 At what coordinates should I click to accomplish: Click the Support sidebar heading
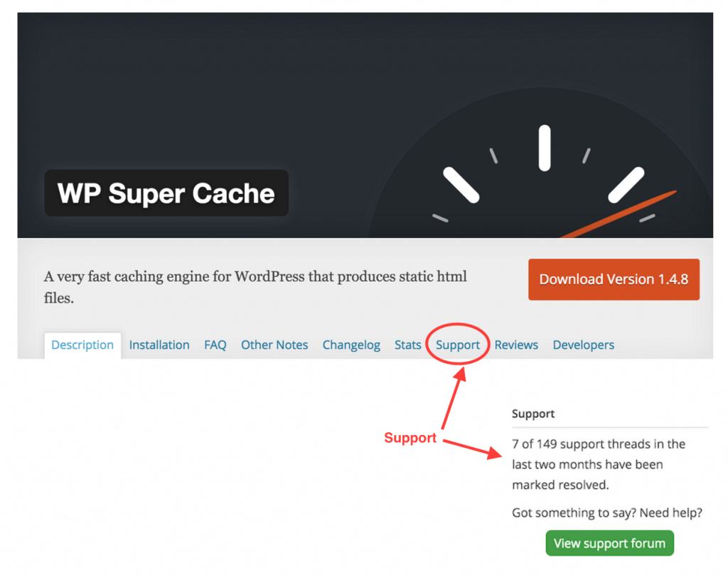pos(533,414)
